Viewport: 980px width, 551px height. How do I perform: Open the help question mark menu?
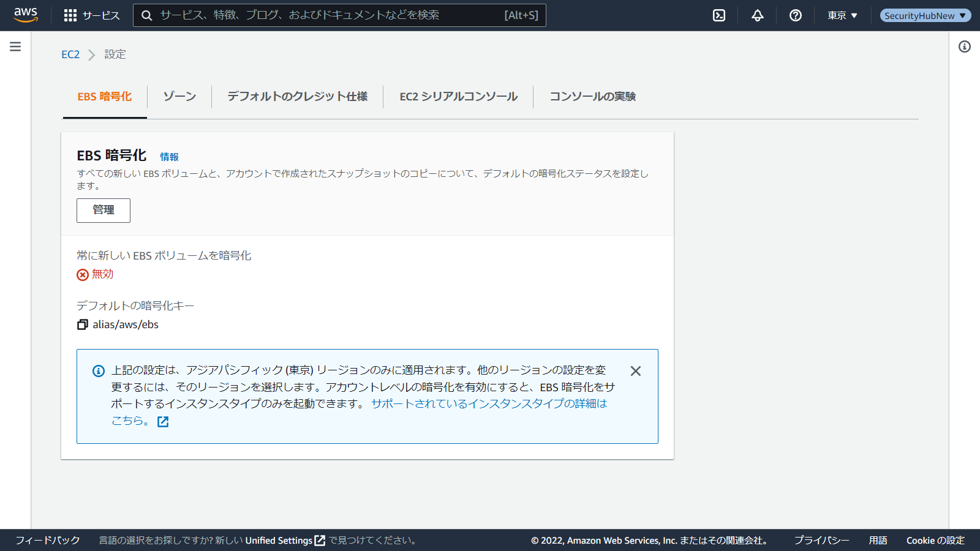(x=796, y=15)
